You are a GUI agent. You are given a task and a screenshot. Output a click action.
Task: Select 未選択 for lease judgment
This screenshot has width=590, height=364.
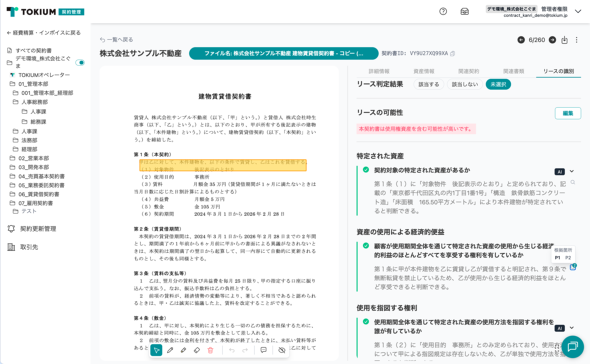[498, 84]
